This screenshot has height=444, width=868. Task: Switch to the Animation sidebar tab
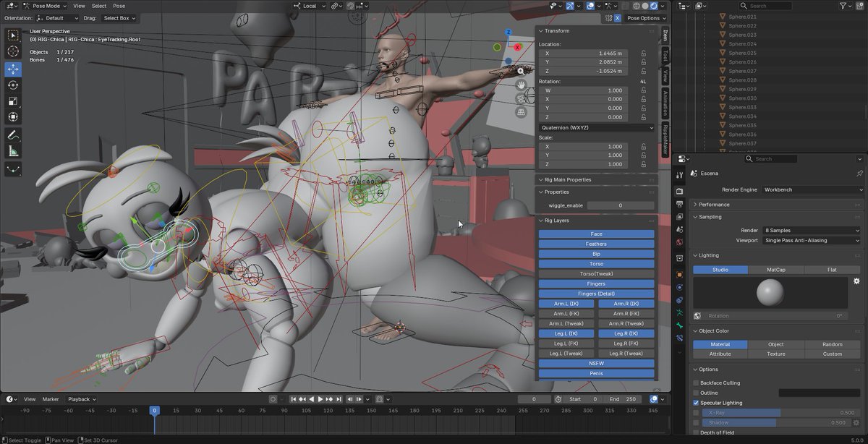pyautogui.click(x=665, y=103)
